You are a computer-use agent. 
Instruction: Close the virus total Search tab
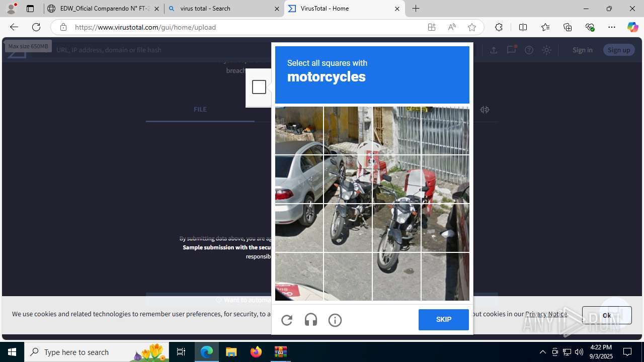point(277,9)
